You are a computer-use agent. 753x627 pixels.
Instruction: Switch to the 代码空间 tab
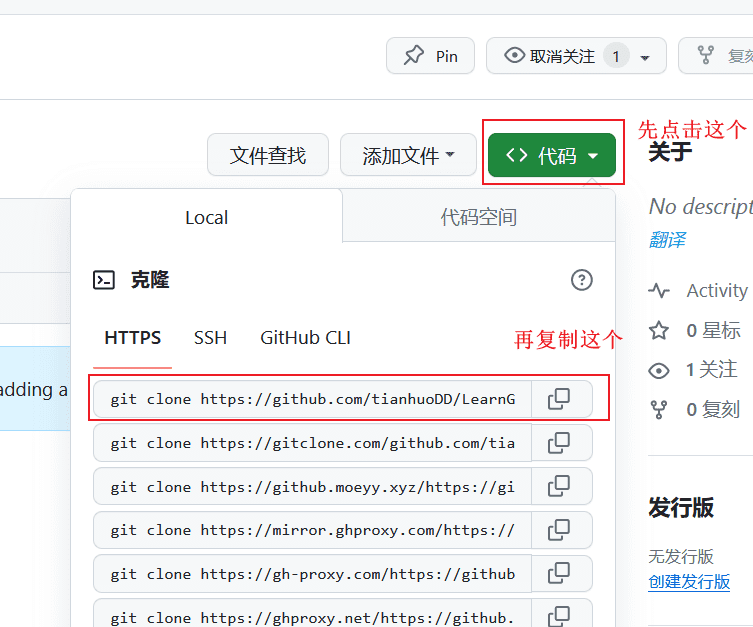478,217
